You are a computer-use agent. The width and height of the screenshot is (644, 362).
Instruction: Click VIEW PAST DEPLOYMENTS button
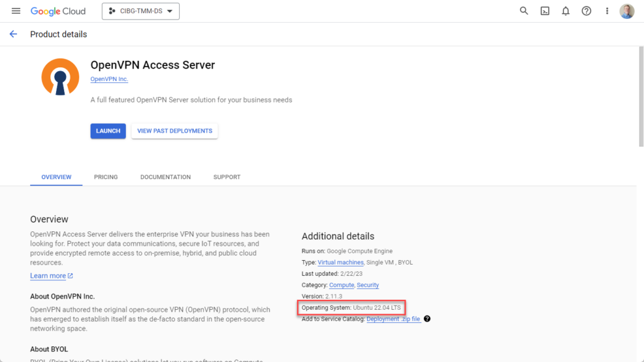pyautogui.click(x=175, y=131)
